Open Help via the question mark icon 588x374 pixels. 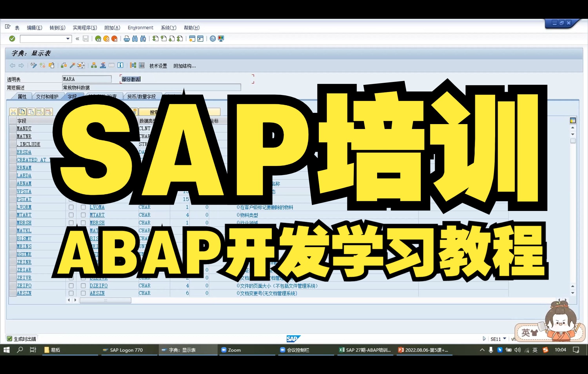213,39
